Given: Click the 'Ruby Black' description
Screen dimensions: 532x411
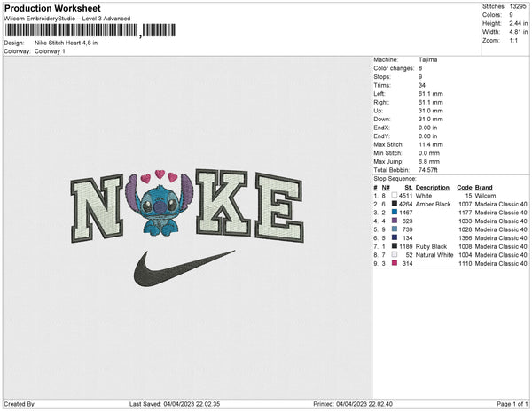Looking at the screenshot, I should tap(431, 246).
